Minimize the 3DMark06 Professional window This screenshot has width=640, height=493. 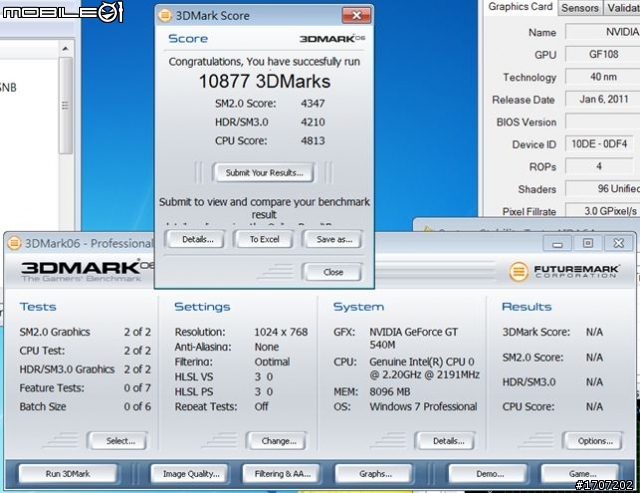point(557,244)
